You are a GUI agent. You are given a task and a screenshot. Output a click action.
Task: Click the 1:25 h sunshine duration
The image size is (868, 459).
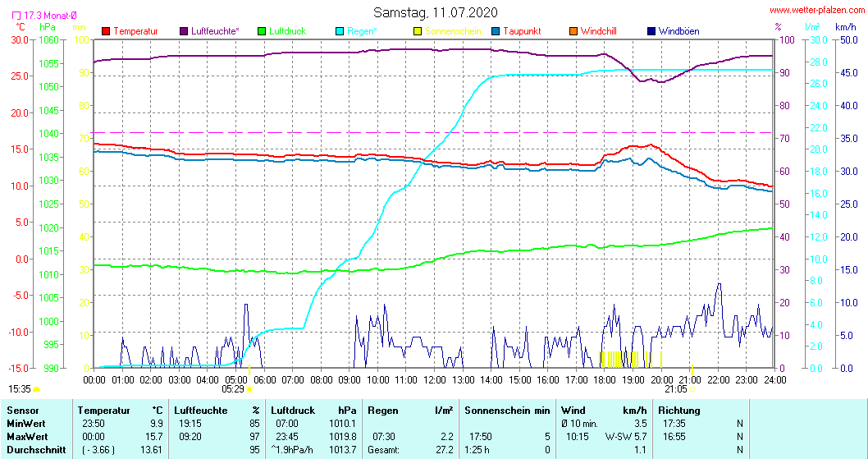pos(477,450)
